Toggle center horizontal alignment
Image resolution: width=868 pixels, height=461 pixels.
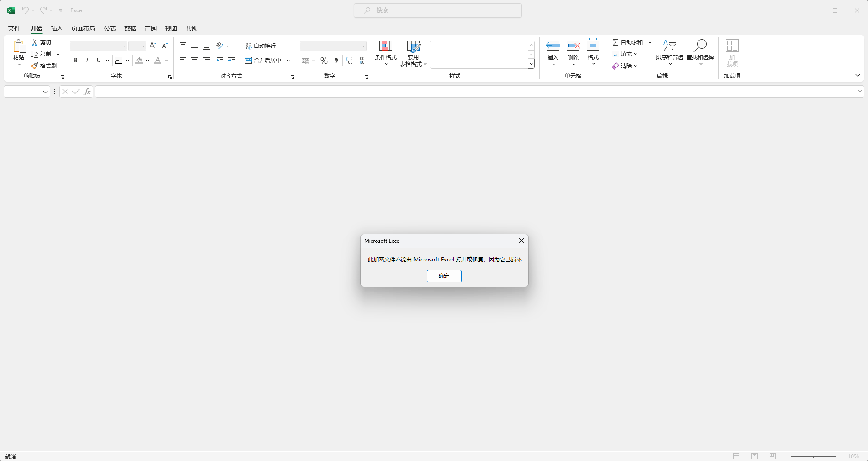click(195, 61)
